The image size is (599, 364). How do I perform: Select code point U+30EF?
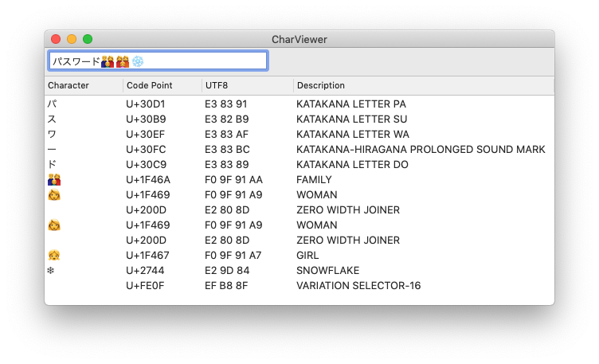[x=145, y=134]
